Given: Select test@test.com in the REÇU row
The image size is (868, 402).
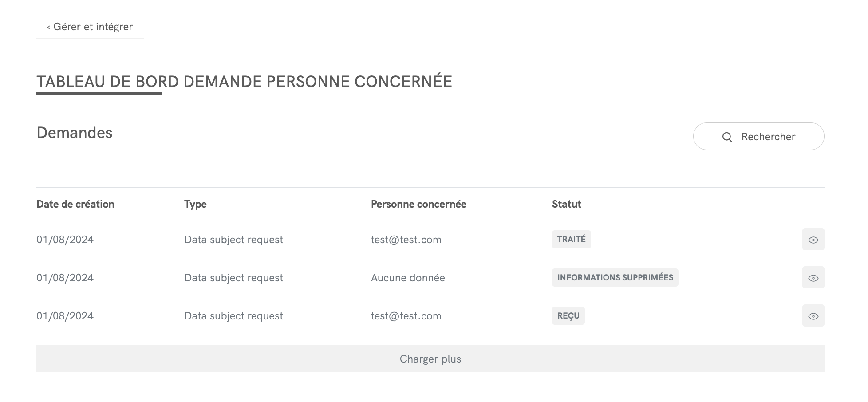Looking at the screenshot, I should [x=406, y=316].
